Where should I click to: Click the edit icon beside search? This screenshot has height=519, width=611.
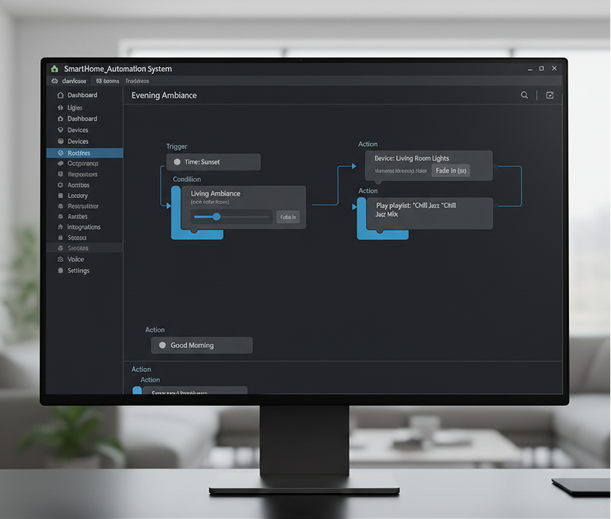click(549, 95)
